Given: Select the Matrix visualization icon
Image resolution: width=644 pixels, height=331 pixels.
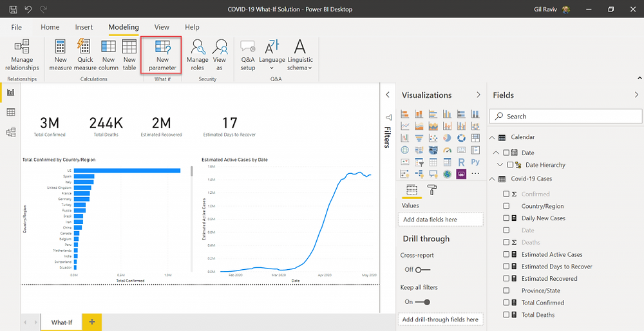Looking at the screenshot, I should [447, 162].
